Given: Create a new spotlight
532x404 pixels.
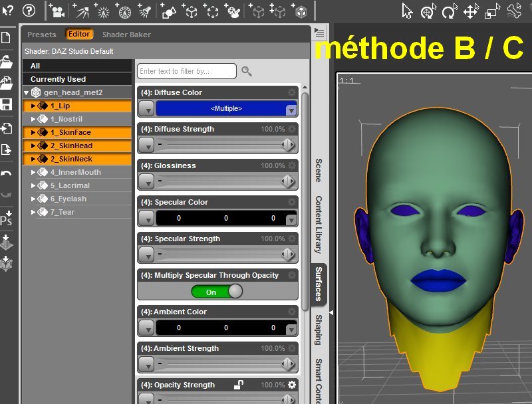Looking at the screenshot, I should [80, 11].
